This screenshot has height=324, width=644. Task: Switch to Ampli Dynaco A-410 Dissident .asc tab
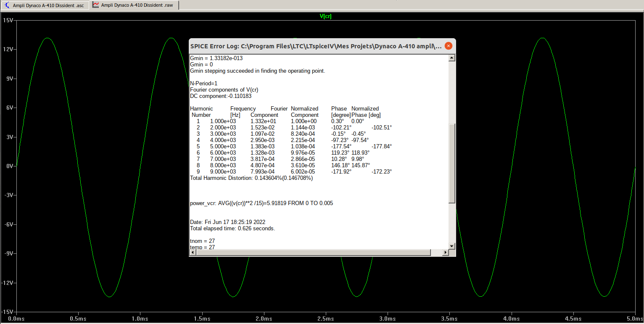45,5
